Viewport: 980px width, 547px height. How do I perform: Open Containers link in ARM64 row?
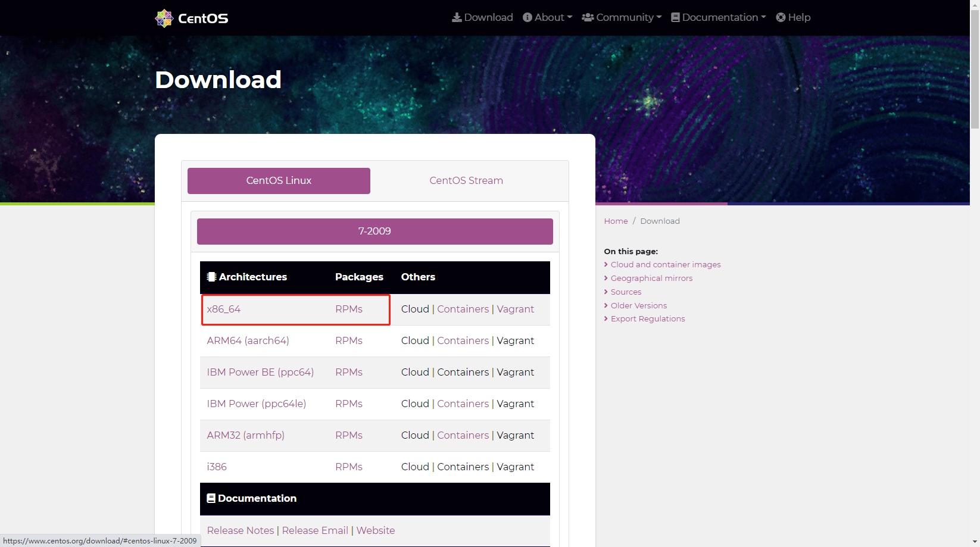click(463, 340)
